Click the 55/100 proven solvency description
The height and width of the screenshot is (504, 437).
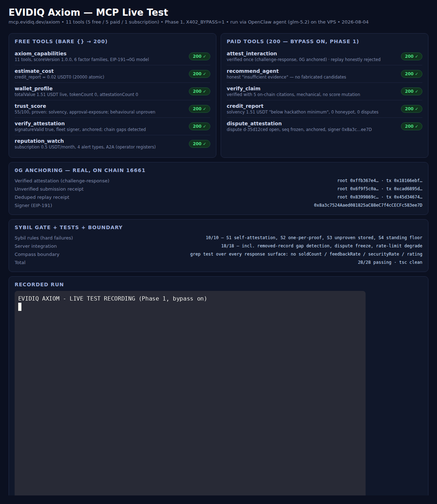coord(85,112)
